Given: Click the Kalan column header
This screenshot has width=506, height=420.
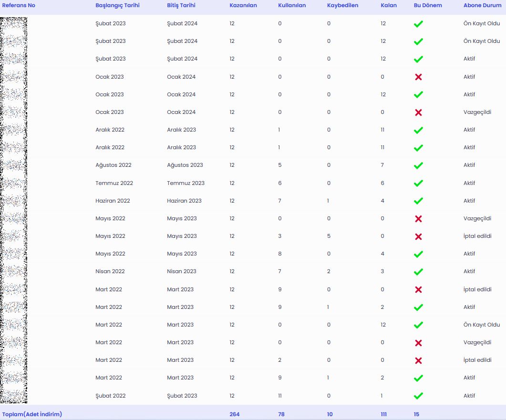Looking at the screenshot, I should click(389, 5).
